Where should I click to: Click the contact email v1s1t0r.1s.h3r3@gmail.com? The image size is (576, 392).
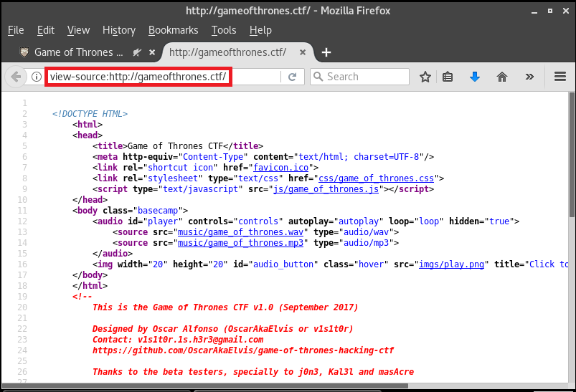tap(201, 340)
